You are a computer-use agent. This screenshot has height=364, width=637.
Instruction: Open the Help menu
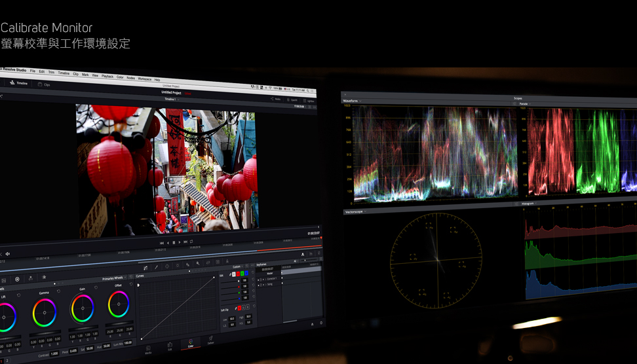pyautogui.click(x=157, y=80)
